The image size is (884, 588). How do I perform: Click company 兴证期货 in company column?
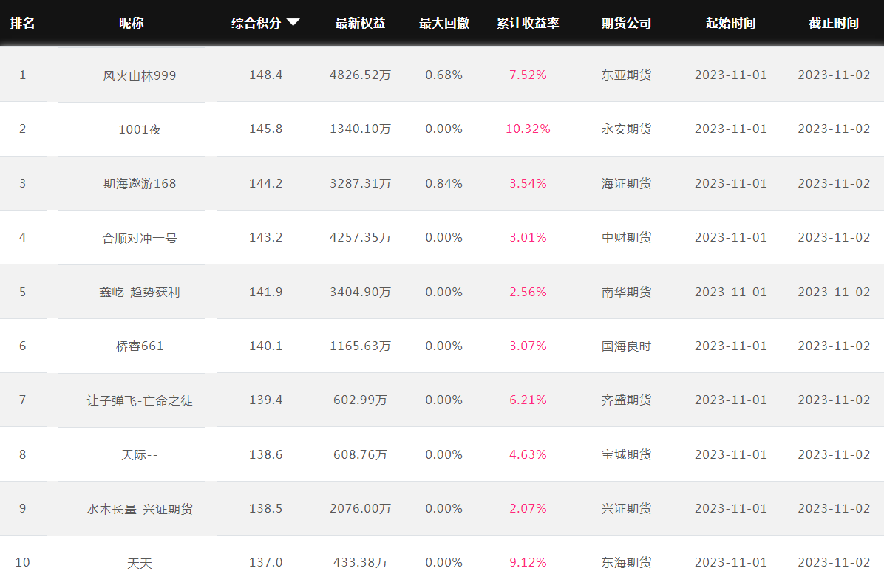tap(626, 508)
